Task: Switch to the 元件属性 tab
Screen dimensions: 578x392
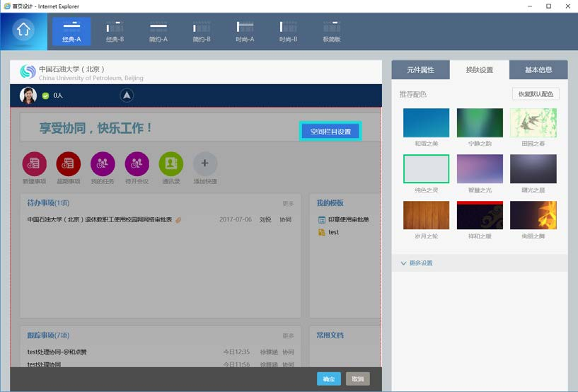Action: click(x=420, y=70)
